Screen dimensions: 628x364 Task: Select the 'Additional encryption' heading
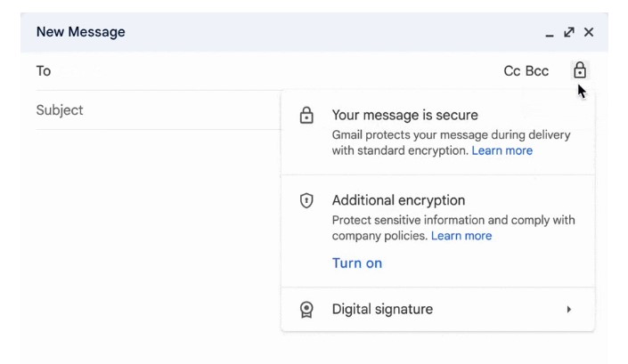[x=399, y=201]
